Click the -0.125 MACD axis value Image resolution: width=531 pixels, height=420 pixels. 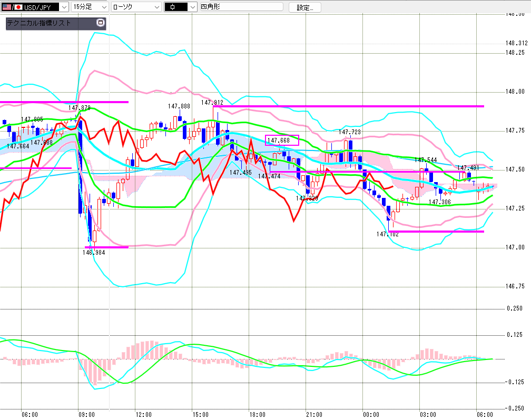click(514, 382)
